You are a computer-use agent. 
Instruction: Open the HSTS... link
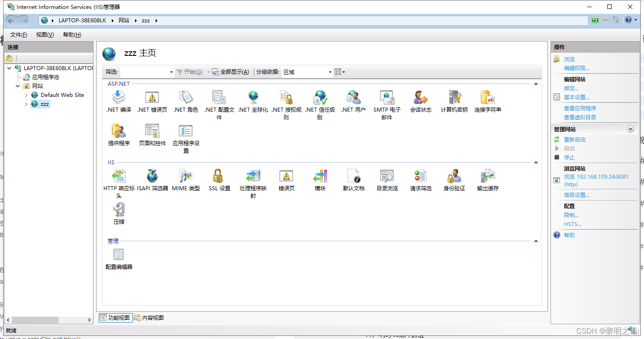click(572, 224)
